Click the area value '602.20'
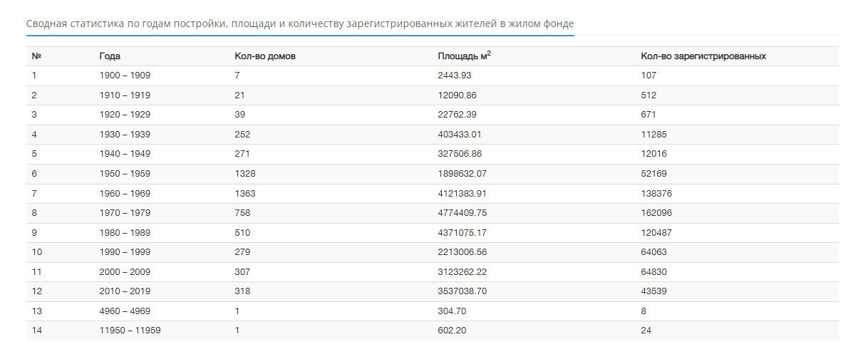 pyautogui.click(x=452, y=331)
